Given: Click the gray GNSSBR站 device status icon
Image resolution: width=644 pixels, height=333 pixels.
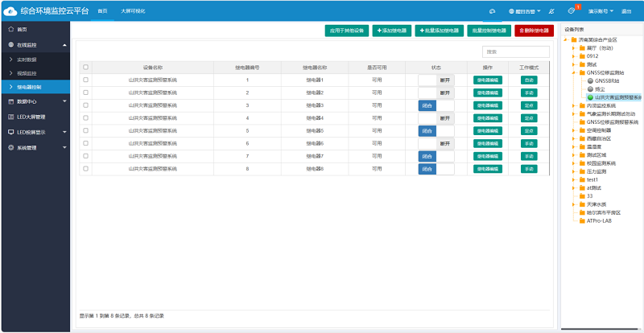Looking at the screenshot, I should (591, 81).
